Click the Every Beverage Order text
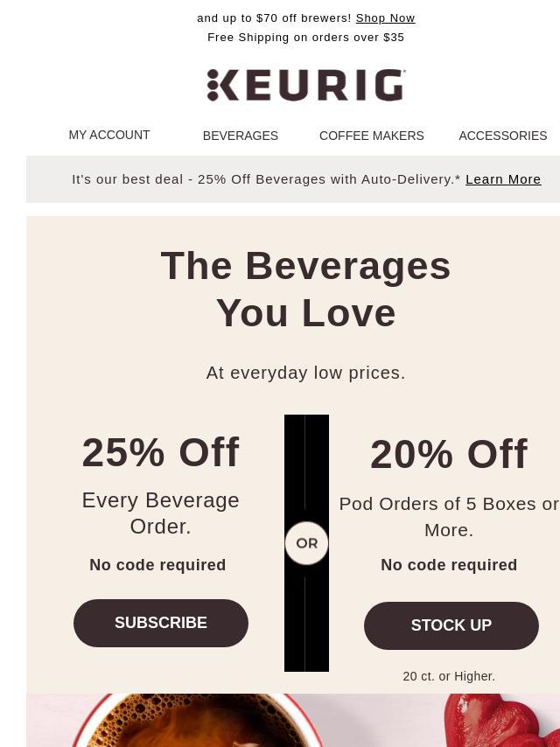The image size is (560, 747). point(161,513)
